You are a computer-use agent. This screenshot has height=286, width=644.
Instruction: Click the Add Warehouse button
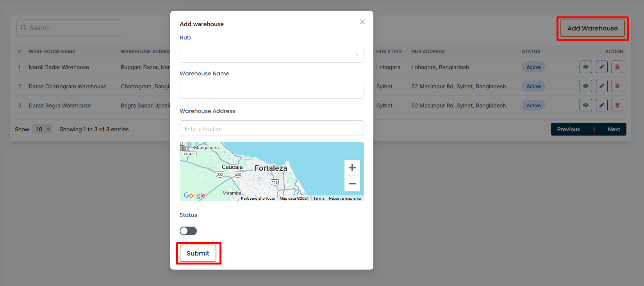[x=592, y=28]
